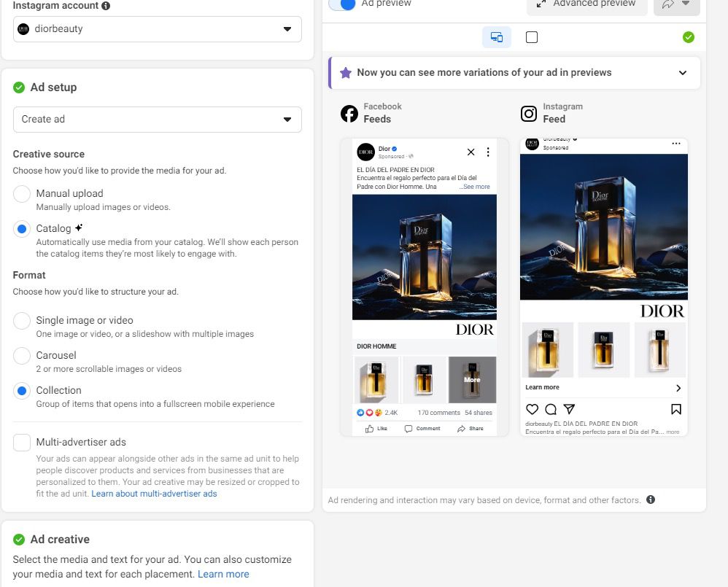Image resolution: width=728 pixels, height=587 pixels.
Task: Click the Ad setup green check icon
Action: click(19, 88)
